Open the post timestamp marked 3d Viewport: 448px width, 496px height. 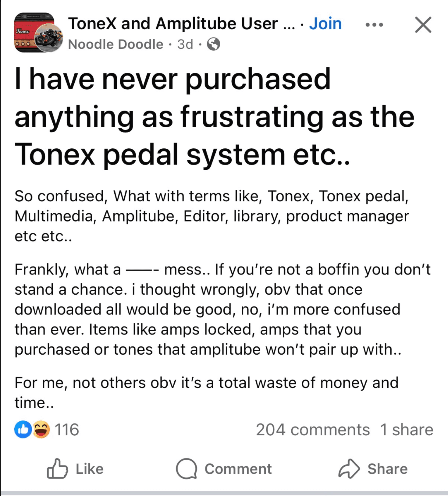(185, 44)
